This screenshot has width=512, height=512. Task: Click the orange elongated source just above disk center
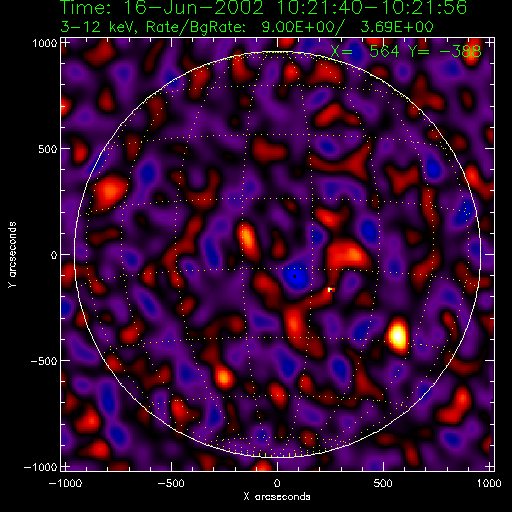tap(248, 239)
